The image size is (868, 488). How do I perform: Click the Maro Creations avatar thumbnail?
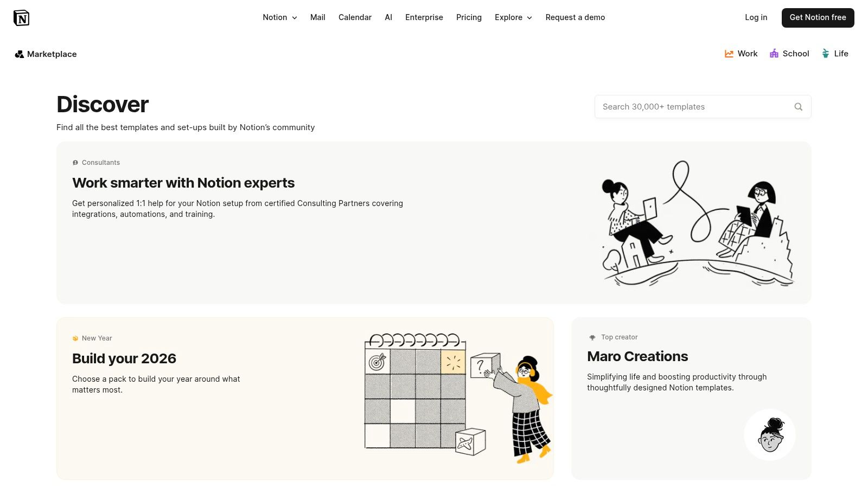[x=769, y=434]
